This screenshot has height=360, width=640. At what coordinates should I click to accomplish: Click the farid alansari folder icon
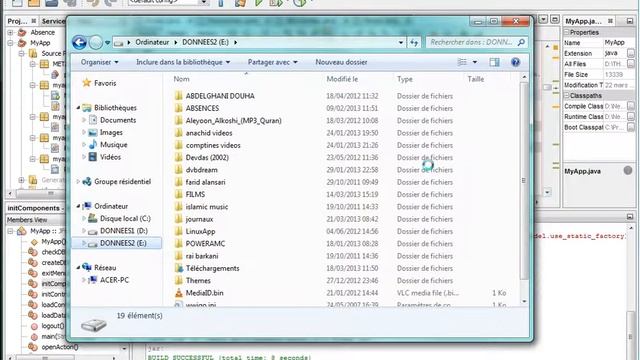click(x=178, y=182)
